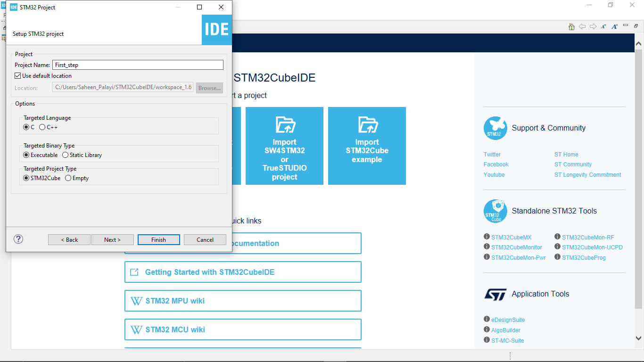
Task: Open the ST Longevity Commitment link
Action: pyautogui.click(x=588, y=174)
